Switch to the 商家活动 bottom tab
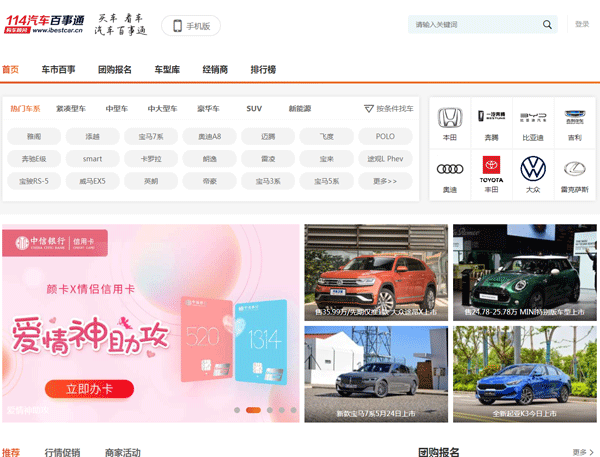The height and width of the screenshot is (457, 600). [x=123, y=453]
